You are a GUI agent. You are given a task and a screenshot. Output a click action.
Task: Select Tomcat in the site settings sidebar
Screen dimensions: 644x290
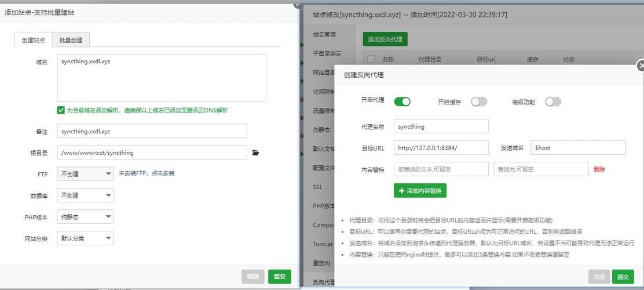[323, 244]
